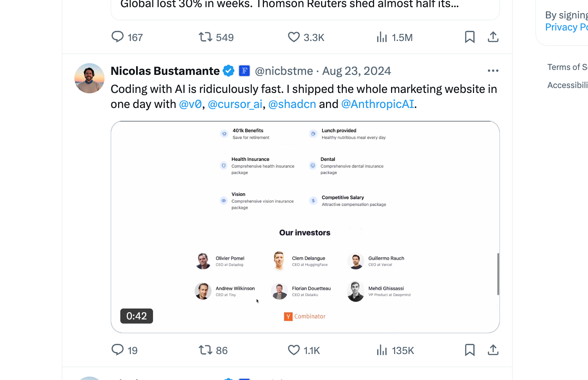Reply to the tweet with 19 comments
Image resolution: width=588 pixels, height=380 pixels.
click(118, 350)
